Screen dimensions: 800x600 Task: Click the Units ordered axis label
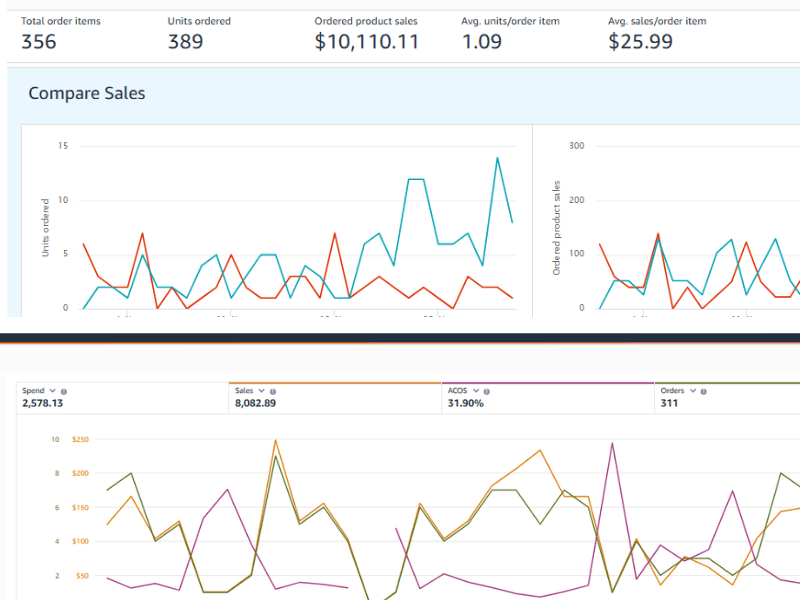pyautogui.click(x=45, y=228)
